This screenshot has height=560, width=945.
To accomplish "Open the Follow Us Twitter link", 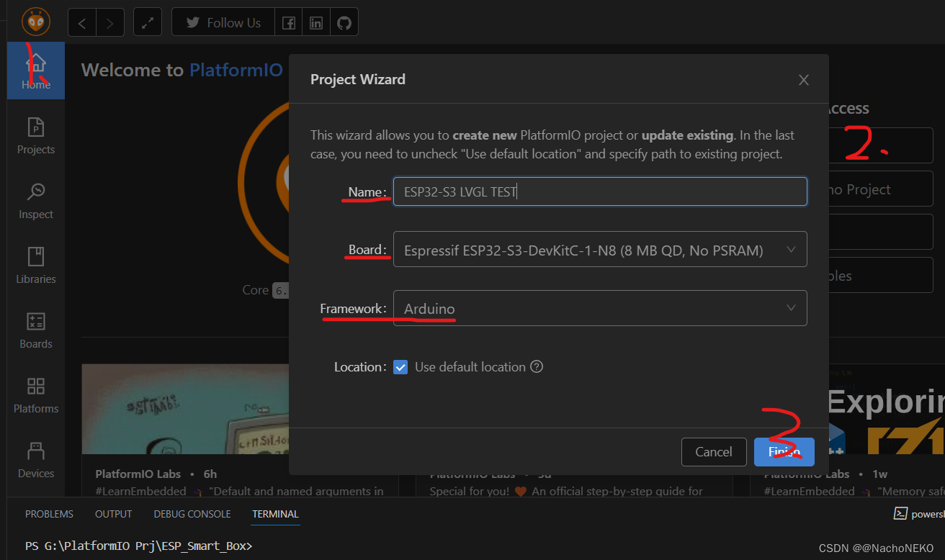I will click(223, 22).
